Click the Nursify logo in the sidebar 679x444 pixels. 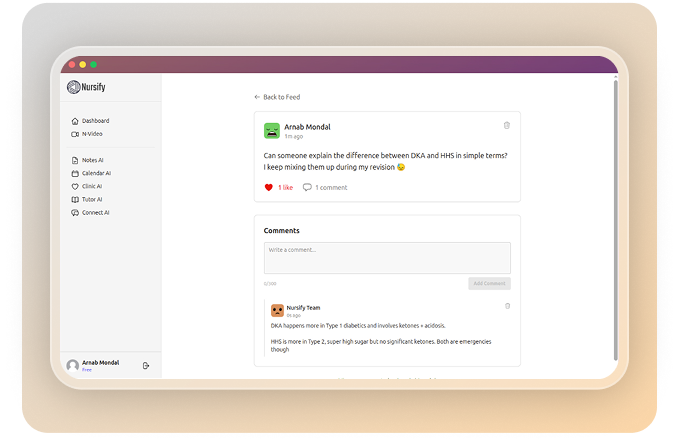86,87
